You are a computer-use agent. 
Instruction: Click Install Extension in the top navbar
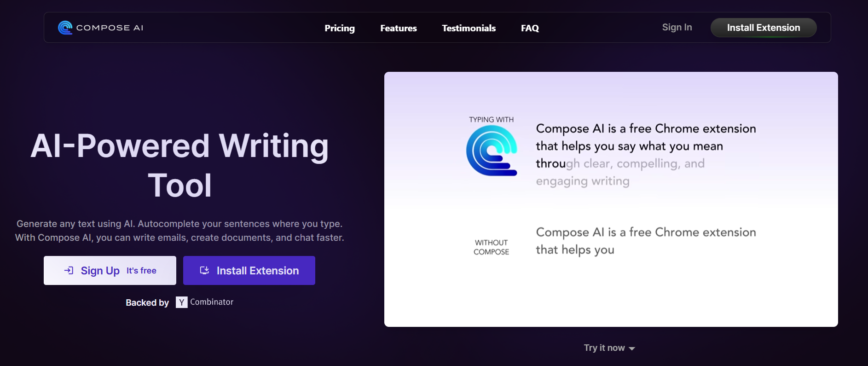[764, 28]
